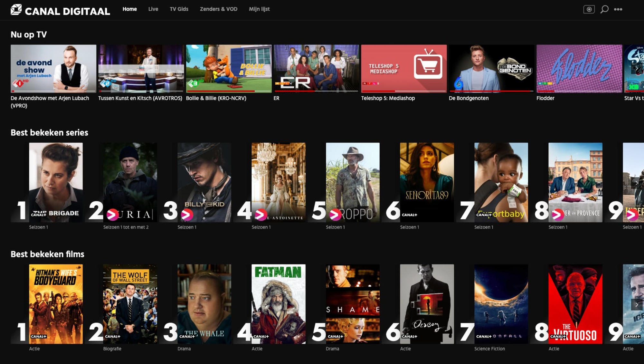This screenshot has width=644, height=364.
Task: Click progress bar under ER thumbnail
Action: click(x=316, y=91)
